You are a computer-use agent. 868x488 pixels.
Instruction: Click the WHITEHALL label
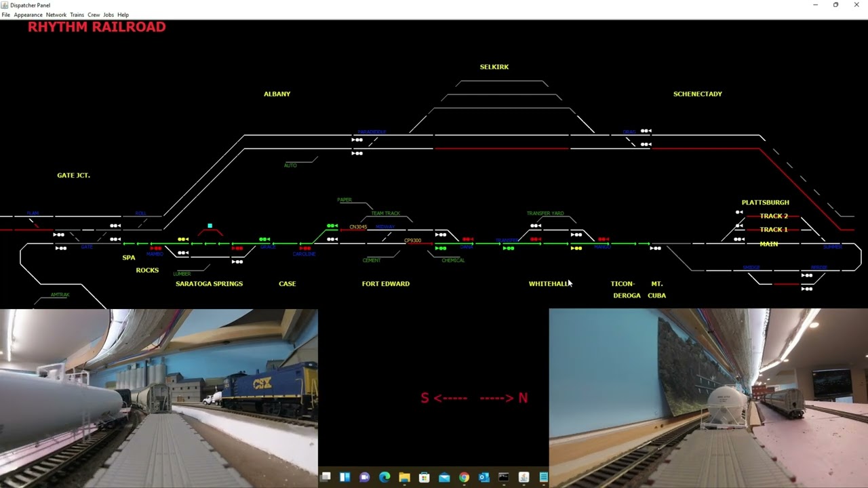[x=549, y=284]
